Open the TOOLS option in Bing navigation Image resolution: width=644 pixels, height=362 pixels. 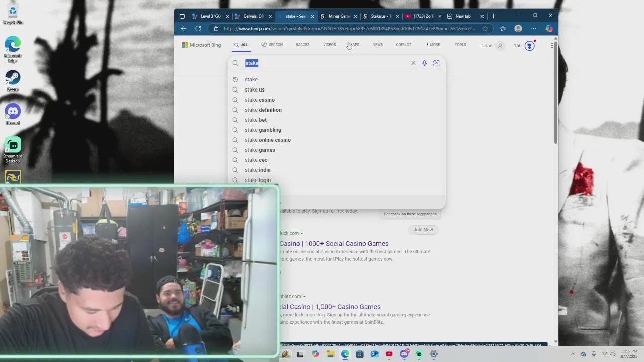tap(460, 45)
